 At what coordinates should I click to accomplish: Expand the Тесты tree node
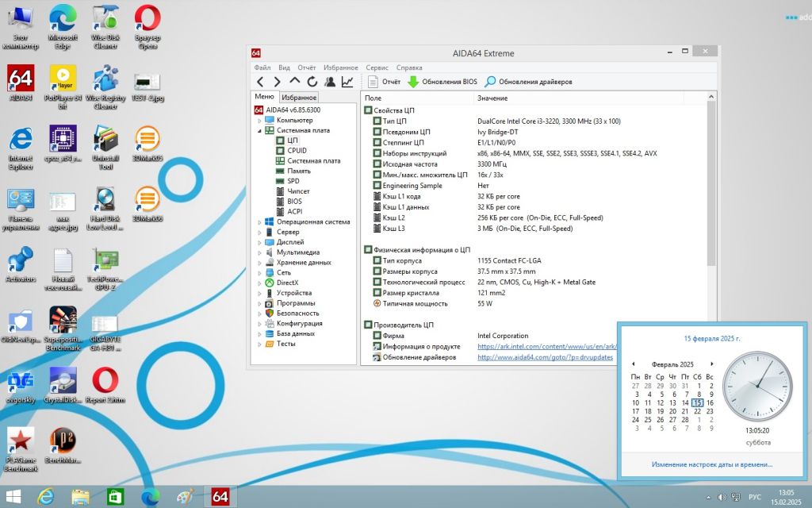click(260, 344)
